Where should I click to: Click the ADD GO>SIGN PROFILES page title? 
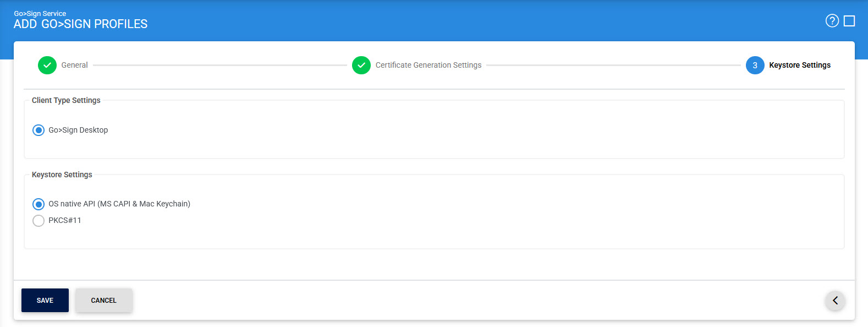80,24
